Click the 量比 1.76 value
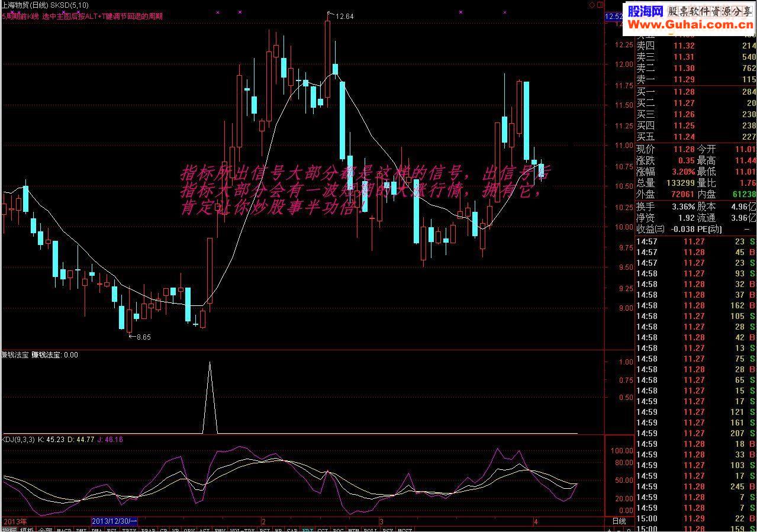 pos(748,183)
